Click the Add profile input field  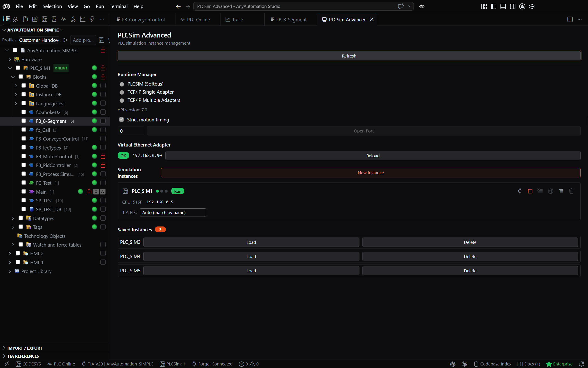pos(83,40)
